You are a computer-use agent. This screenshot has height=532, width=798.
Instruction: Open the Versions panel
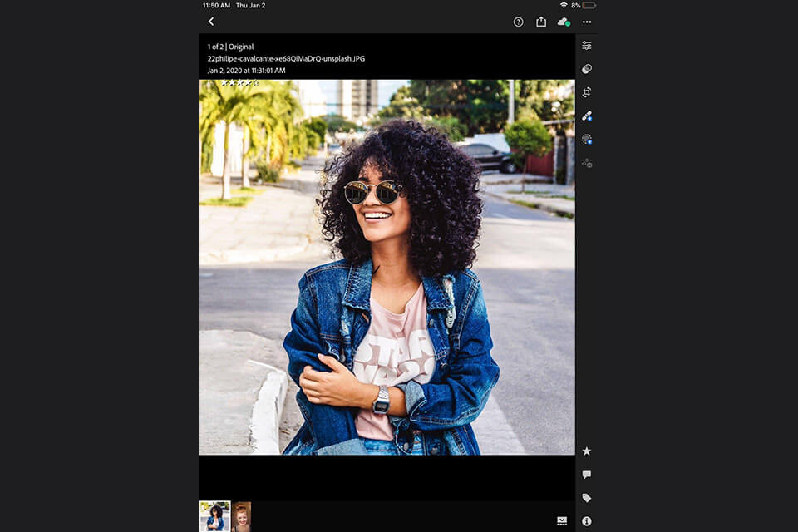(x=587, y=163)
